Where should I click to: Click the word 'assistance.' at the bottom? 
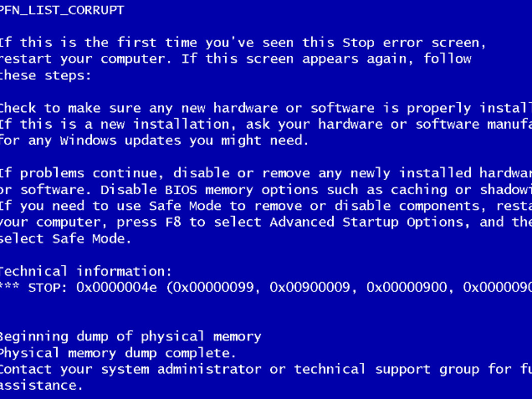41,386
